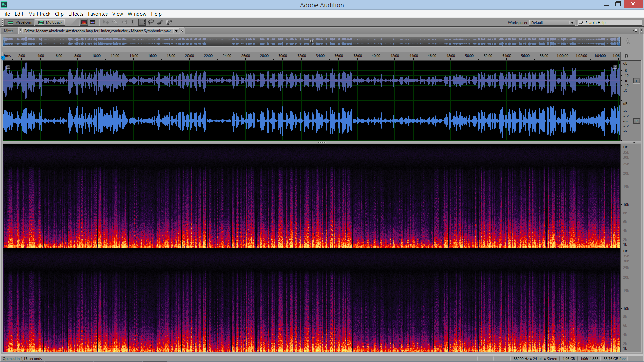Click the zoom out full navigator icon
Viewport: 644px width, 362px height.
[627, 41]
